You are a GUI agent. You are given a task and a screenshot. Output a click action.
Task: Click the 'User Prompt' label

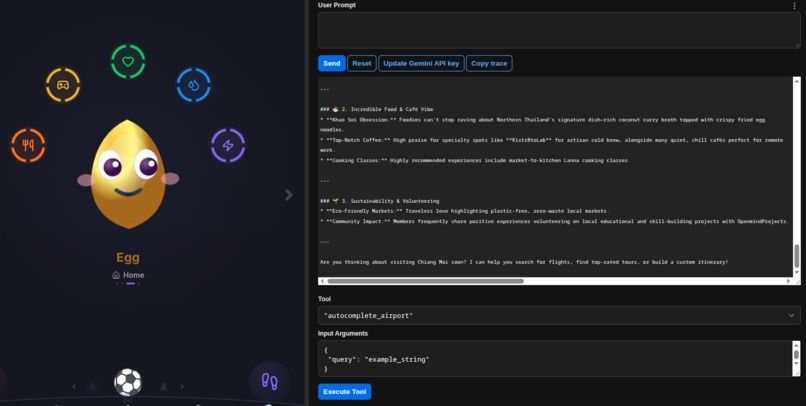[x=337, y=5]
